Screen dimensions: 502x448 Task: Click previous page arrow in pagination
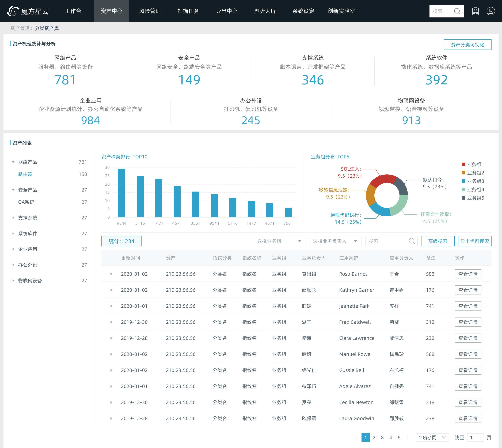point(357,437)
